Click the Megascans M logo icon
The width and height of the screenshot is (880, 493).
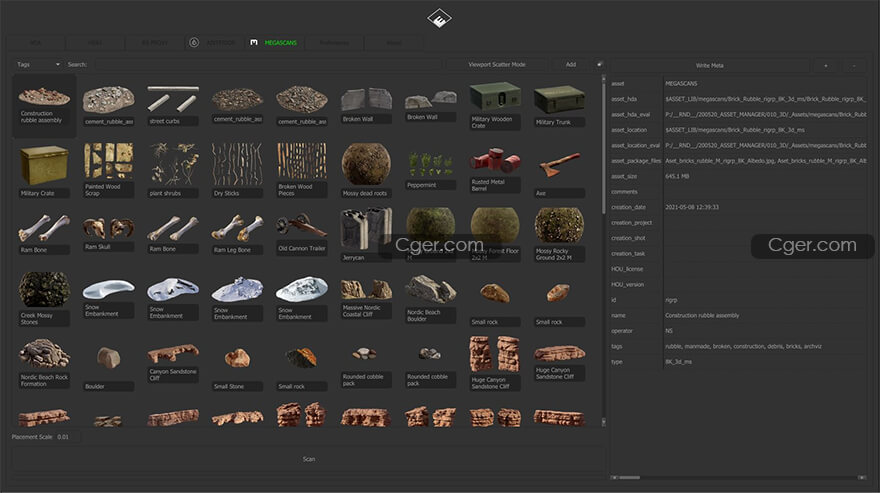pyautogui.click(x=254, y=42)
